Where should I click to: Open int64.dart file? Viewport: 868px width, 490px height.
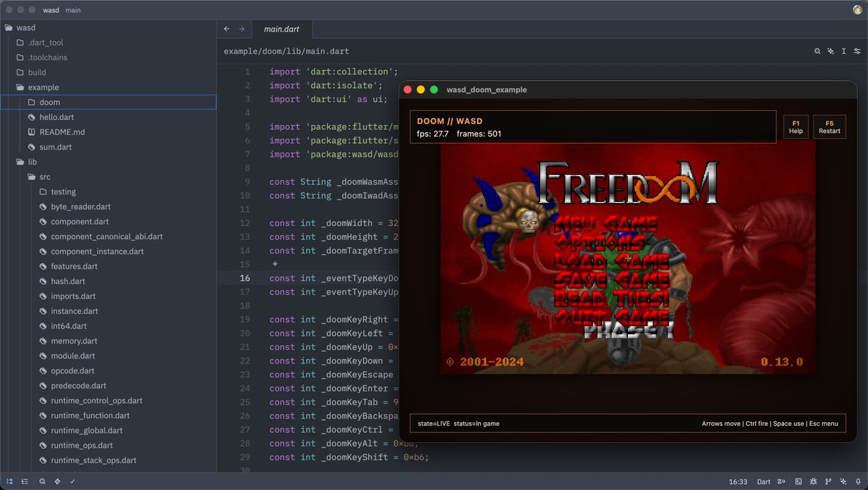[109, 326]
